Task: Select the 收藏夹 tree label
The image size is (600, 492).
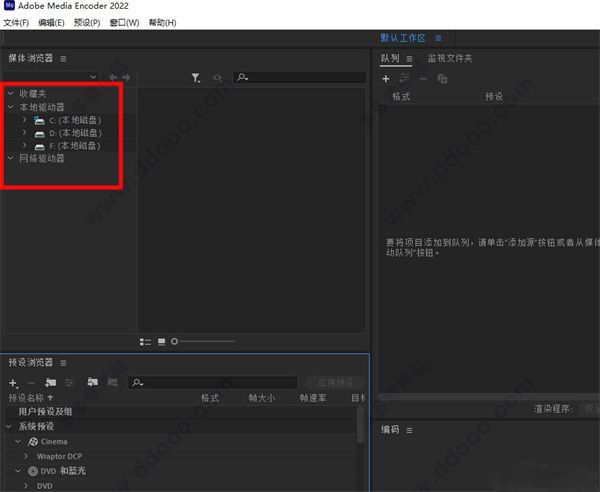Action: [33, 93]
